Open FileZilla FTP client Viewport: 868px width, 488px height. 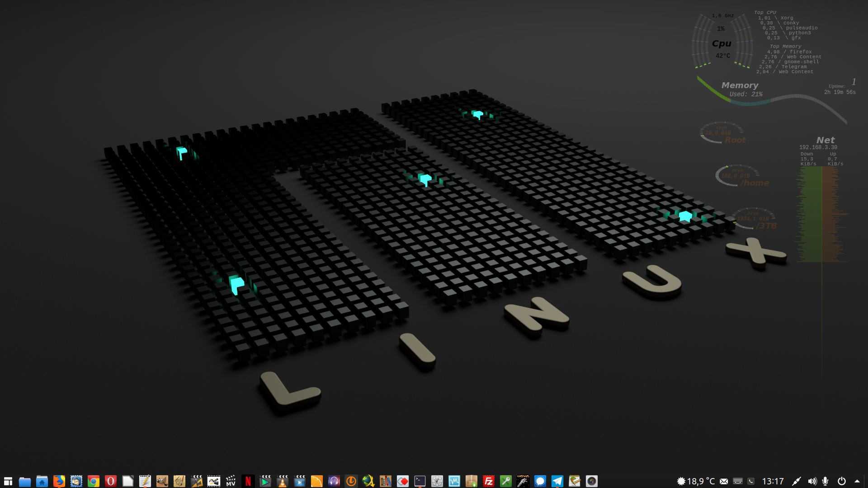489,481
